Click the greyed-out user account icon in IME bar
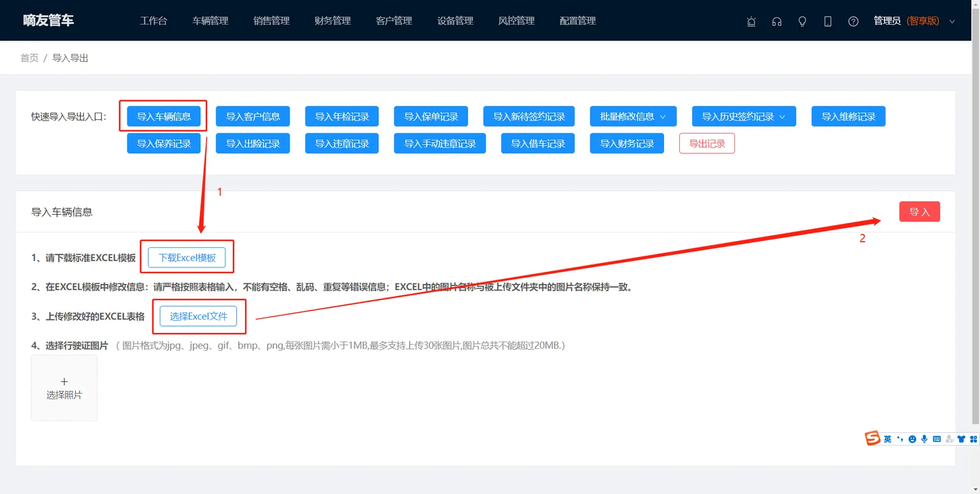 click(x=949, y=439)
